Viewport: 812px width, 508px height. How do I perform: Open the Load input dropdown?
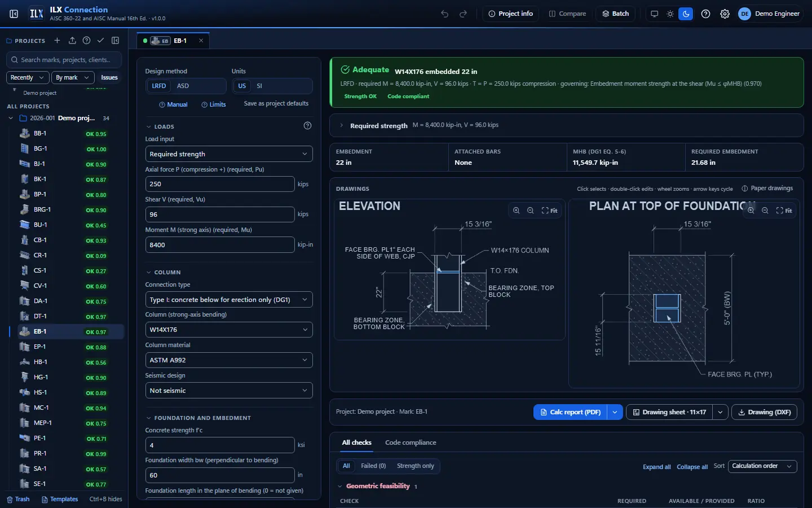tap(229, 154)
